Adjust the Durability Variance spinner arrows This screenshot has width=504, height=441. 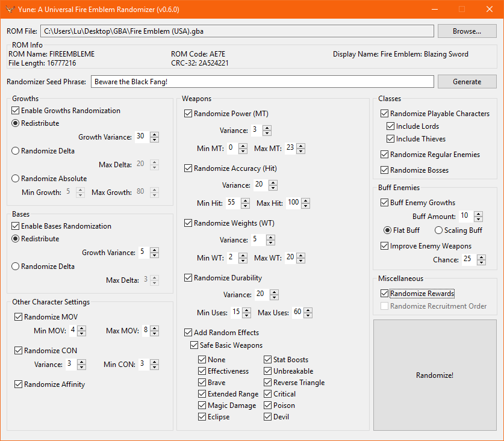tap(274, 294)
